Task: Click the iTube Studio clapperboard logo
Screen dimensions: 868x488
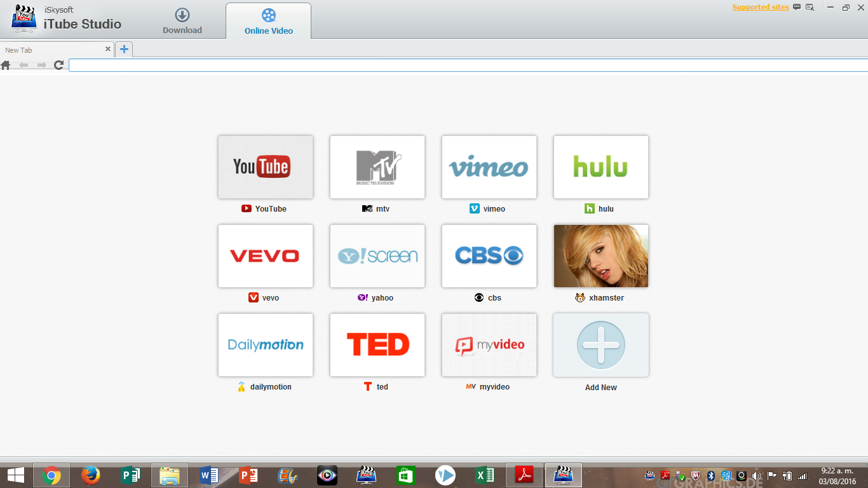Action: pyautogui.click(x=24, y=19)
